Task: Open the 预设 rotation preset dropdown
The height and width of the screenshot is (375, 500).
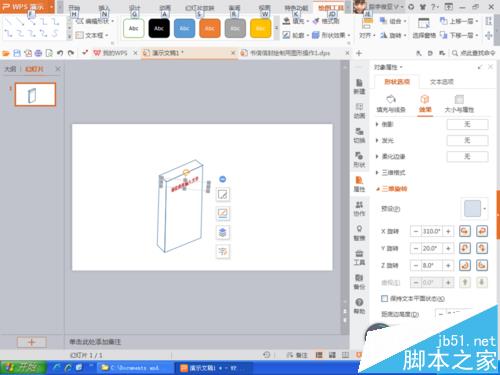Action: click(x=474, y=209)
